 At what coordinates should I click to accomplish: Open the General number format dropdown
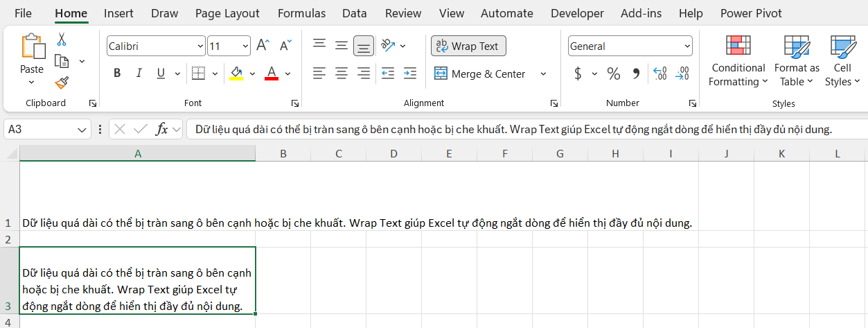(687, 46)
